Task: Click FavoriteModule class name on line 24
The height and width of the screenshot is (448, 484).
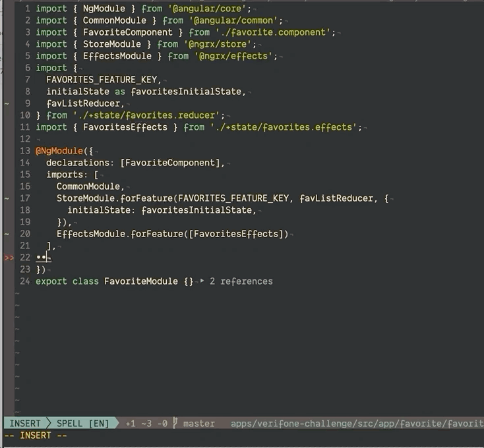Action: point(140,281)
